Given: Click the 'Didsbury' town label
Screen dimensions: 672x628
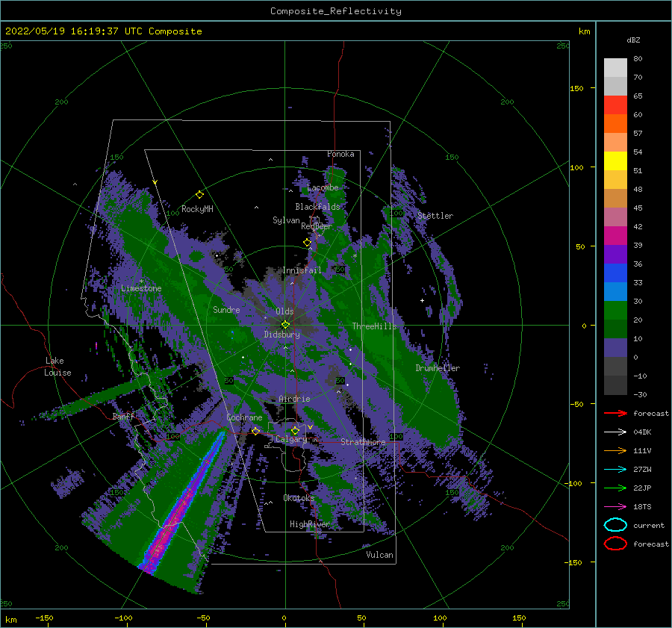Looking at the screenshot, I should [281, 335].
